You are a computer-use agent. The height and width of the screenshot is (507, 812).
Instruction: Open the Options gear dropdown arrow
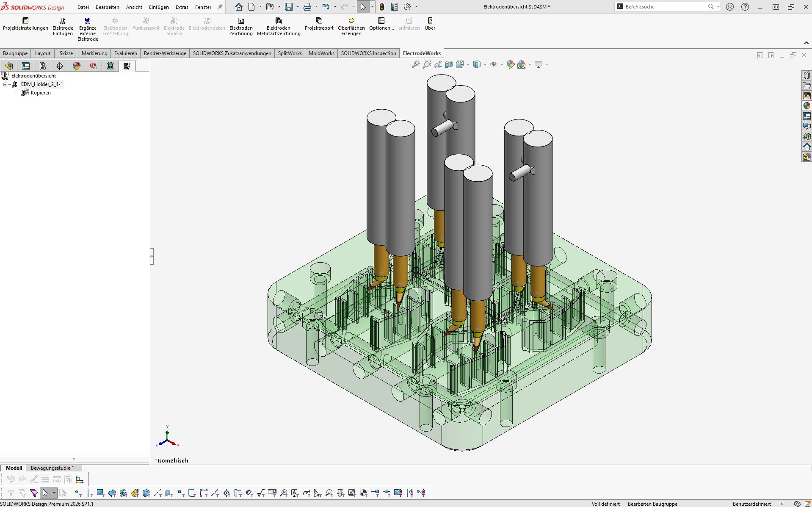(416, 7)
